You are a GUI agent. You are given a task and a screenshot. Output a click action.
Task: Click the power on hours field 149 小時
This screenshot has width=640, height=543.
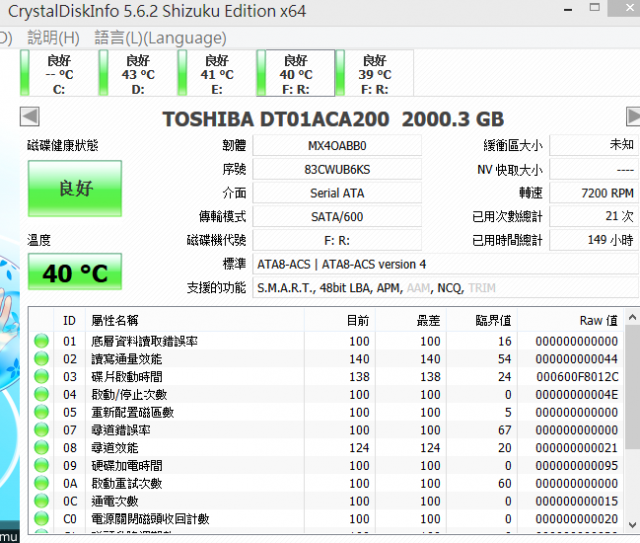pos(593,240)
